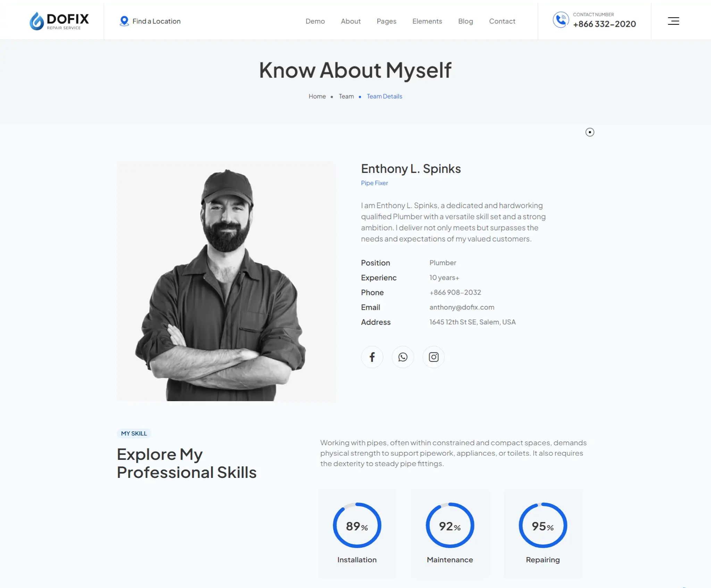
Task: Click the Team breadcrumb link
Action: tap(346, 97)
